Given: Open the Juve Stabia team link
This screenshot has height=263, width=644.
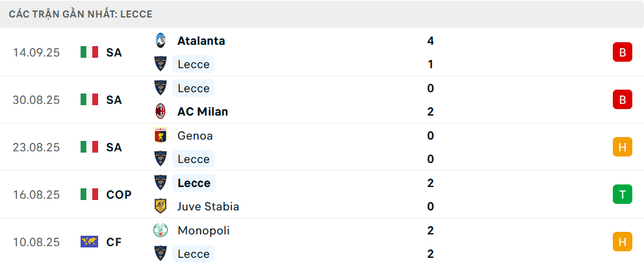Looking at the screenshot, I should tap(208, 207).
